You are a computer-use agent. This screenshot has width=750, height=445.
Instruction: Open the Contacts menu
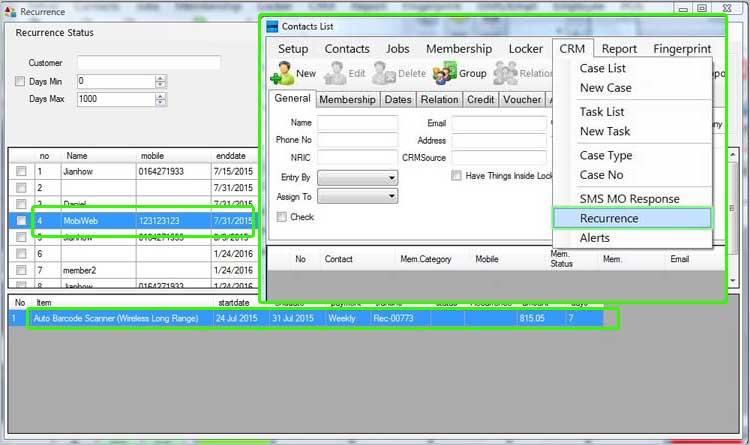tap(347, 49)
